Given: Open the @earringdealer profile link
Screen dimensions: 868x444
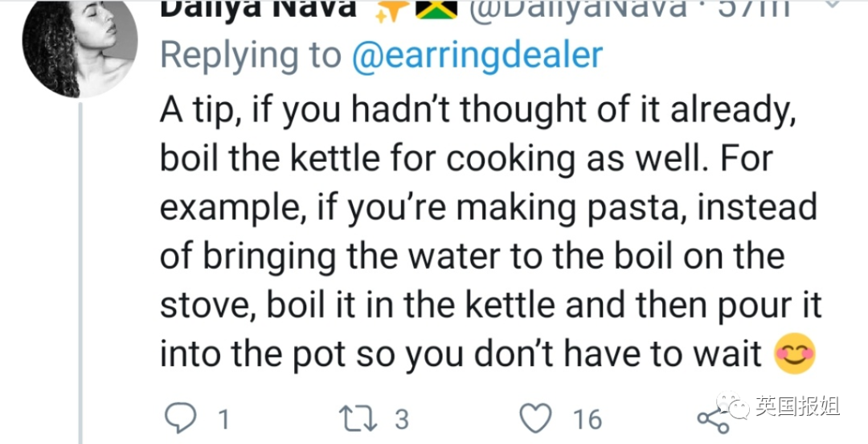Looking at the screenshot, I should (x=477, y=55).
